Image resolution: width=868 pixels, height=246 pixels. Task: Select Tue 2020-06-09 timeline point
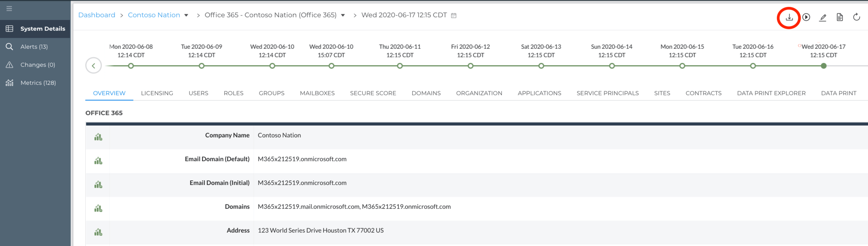[202, 66]
